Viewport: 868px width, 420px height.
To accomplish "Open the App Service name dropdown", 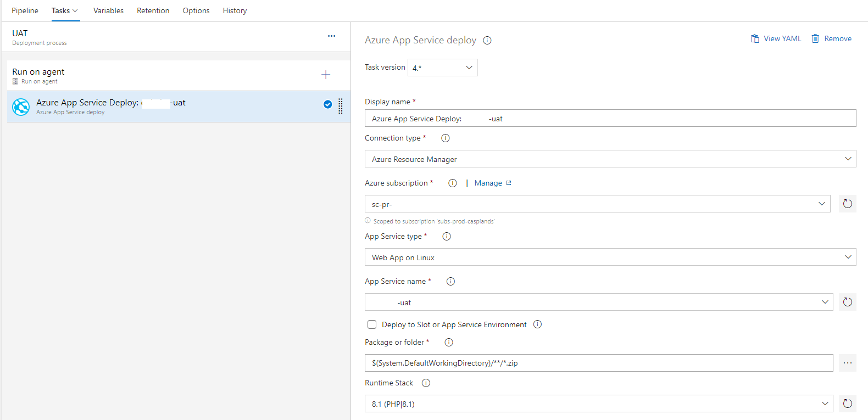I will click(599, 302).
